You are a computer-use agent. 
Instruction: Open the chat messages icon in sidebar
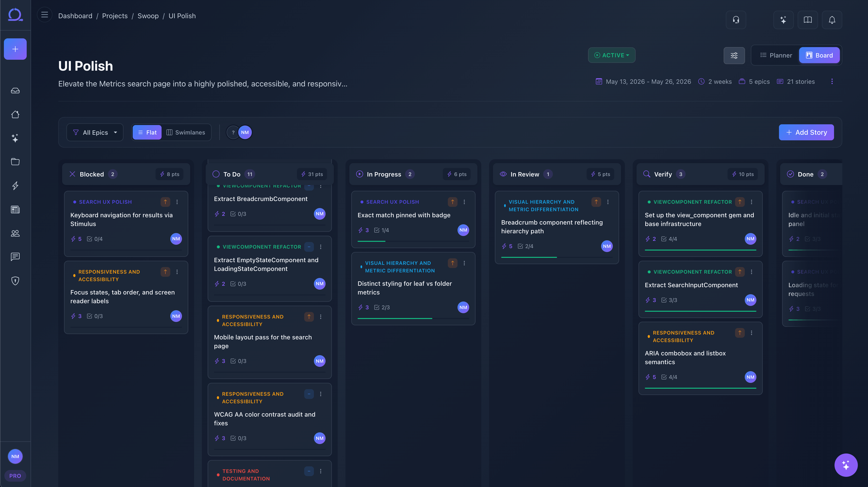coord(15,257)
